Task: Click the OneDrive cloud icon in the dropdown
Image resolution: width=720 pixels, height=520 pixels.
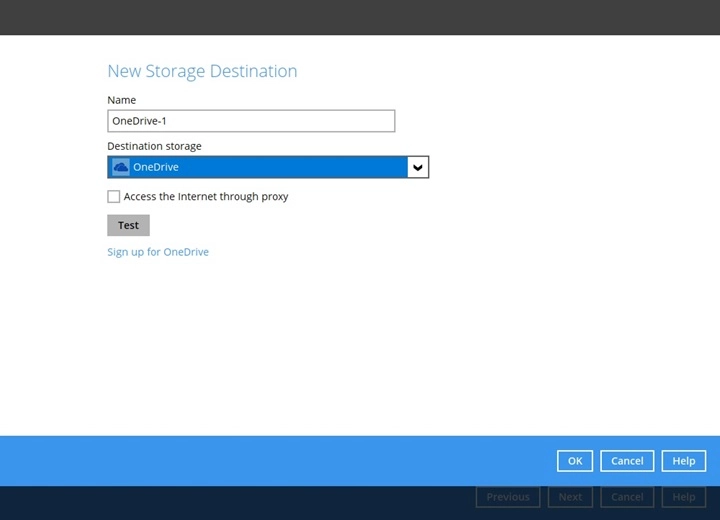Action: pos(121,167)
